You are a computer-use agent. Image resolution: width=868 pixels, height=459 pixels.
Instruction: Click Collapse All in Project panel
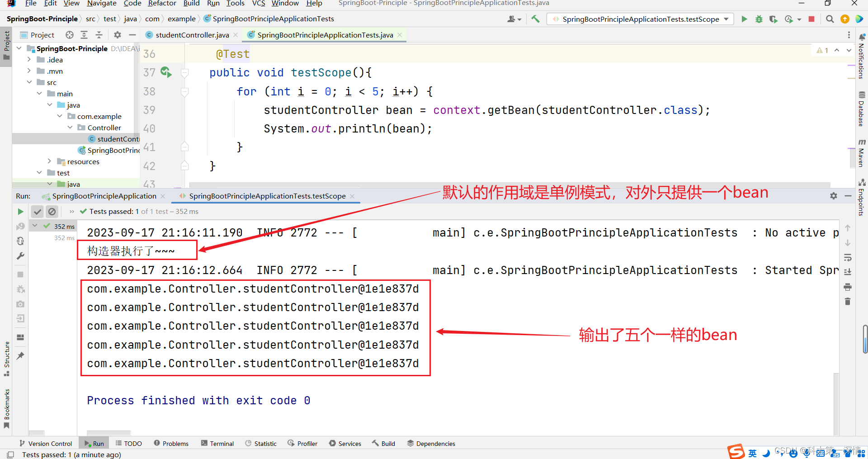(x=99, y=35)
